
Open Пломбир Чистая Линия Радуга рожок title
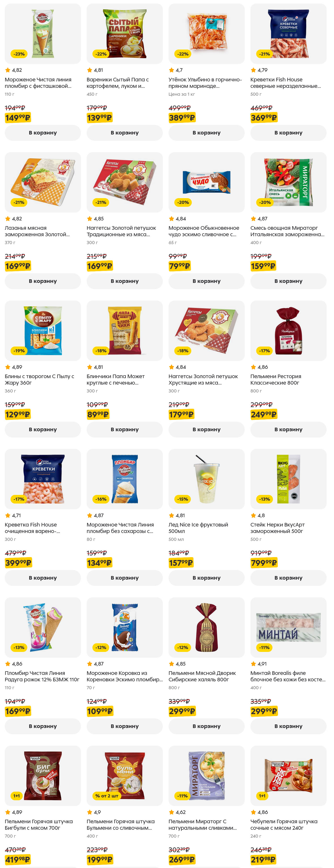click(42, 676)
